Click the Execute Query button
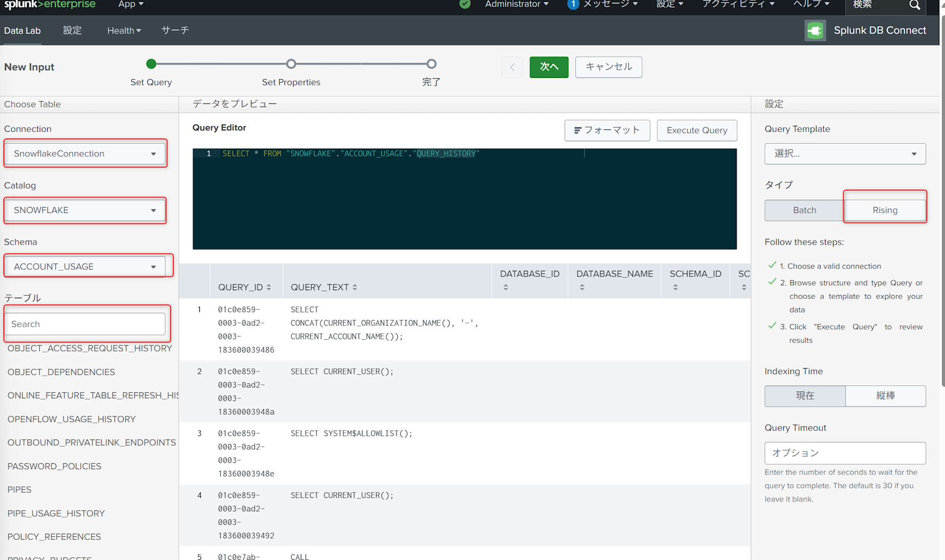The height and width of the screenshot is (560, 945). click(x=696, y=130)
